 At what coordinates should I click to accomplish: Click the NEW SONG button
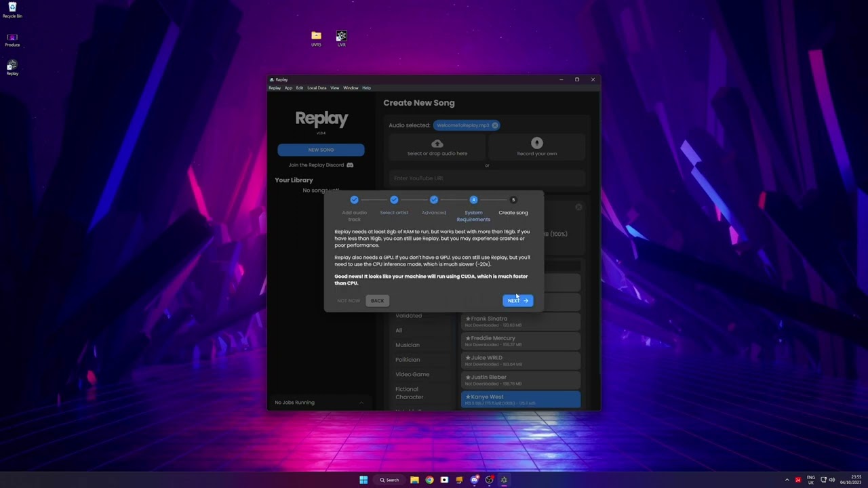click(321, 150)
